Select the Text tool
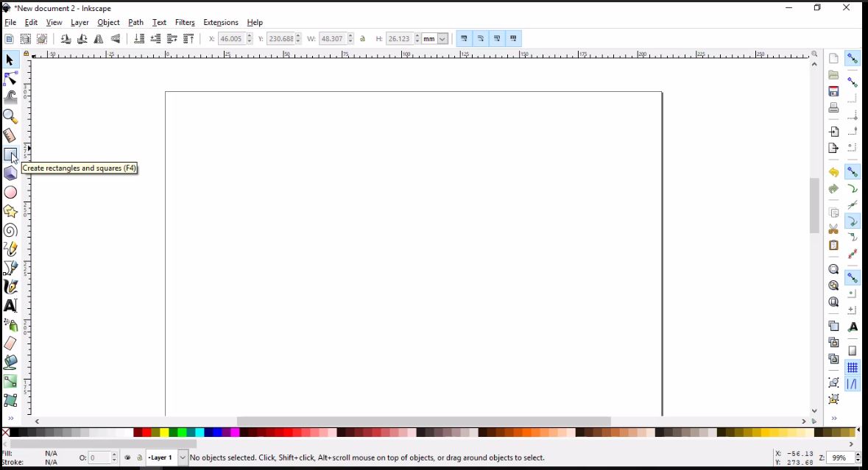The image size is (868, 470). click(10, 306)
